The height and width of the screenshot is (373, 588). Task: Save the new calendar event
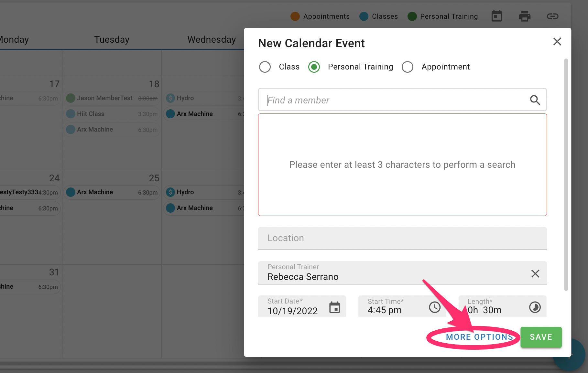click(541, 337)
